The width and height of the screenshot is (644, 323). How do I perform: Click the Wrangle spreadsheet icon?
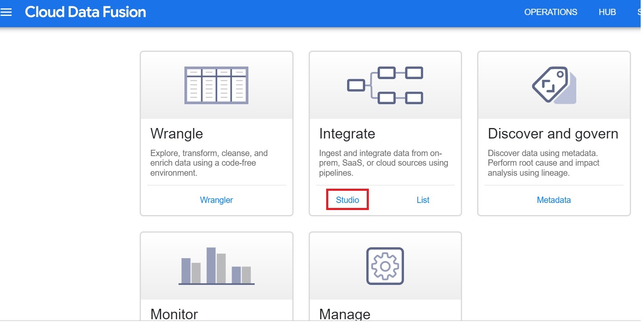click(216, 85)
